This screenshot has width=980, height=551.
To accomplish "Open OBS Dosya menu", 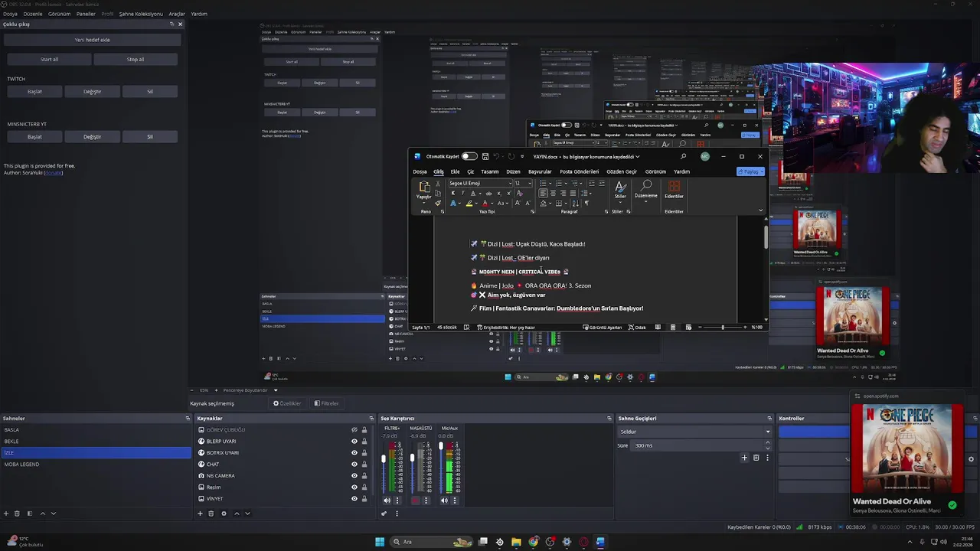I will coord(10,14).
